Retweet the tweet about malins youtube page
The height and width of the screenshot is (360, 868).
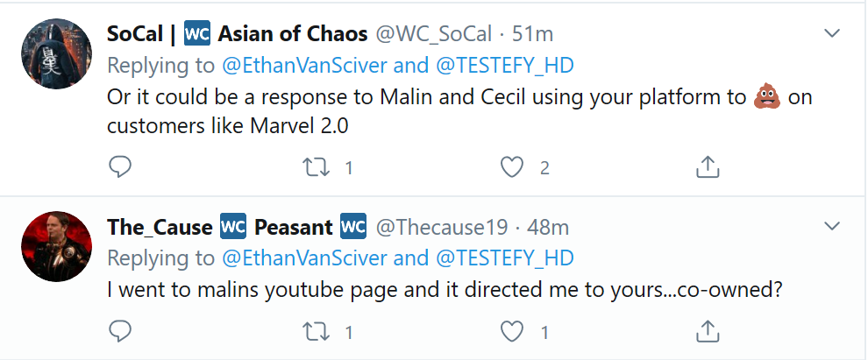[x=317, y=332]
